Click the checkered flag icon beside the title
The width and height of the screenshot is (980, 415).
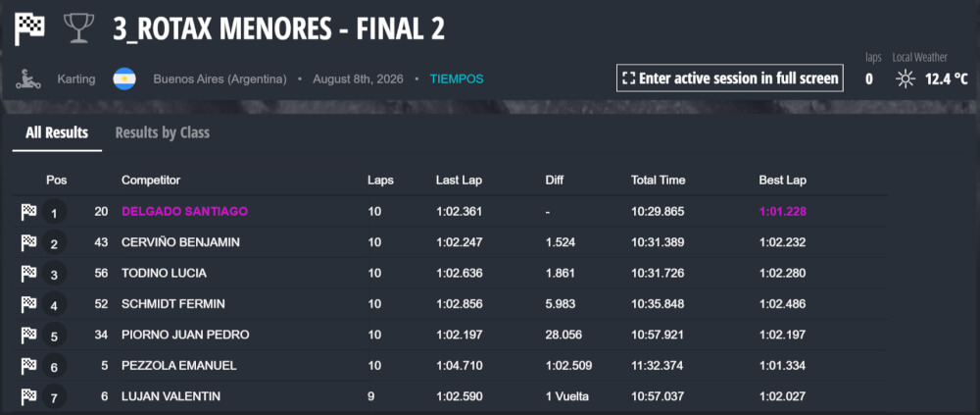[29, 28]
